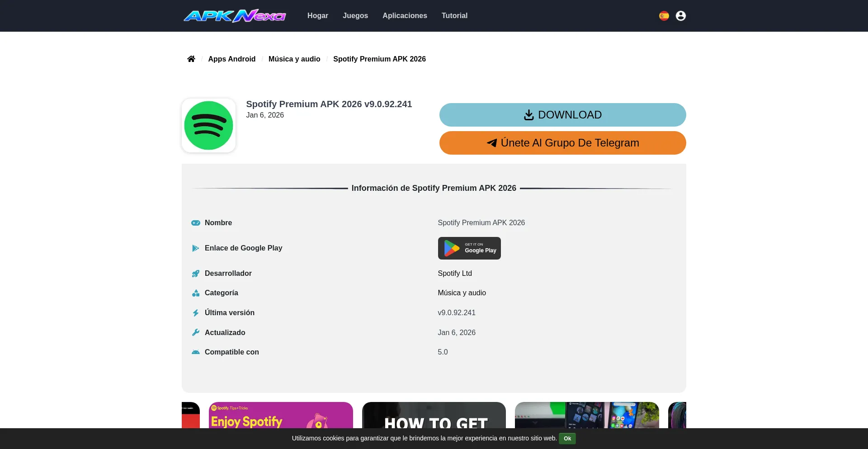Click the Nombre label

(218, 223)
